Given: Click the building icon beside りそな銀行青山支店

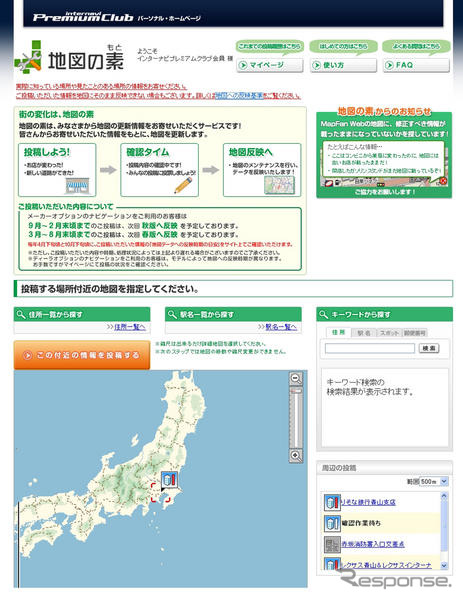Looking at the screenshot, I should point(332,502).
